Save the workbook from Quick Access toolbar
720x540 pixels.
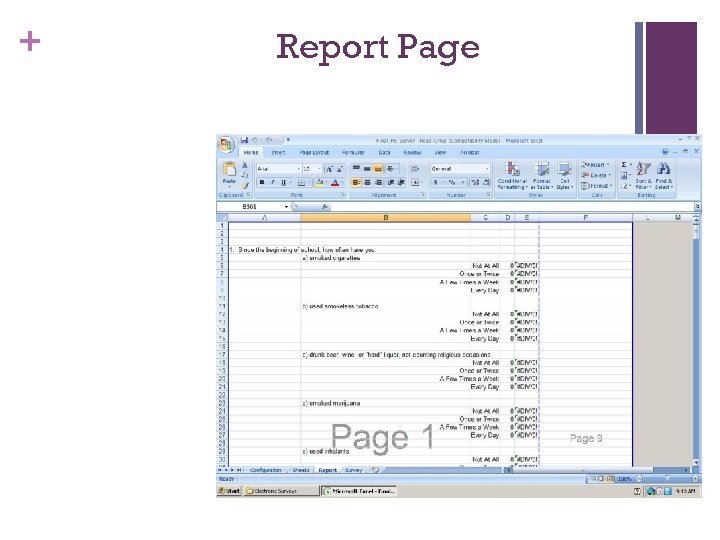tap(244, 140)
